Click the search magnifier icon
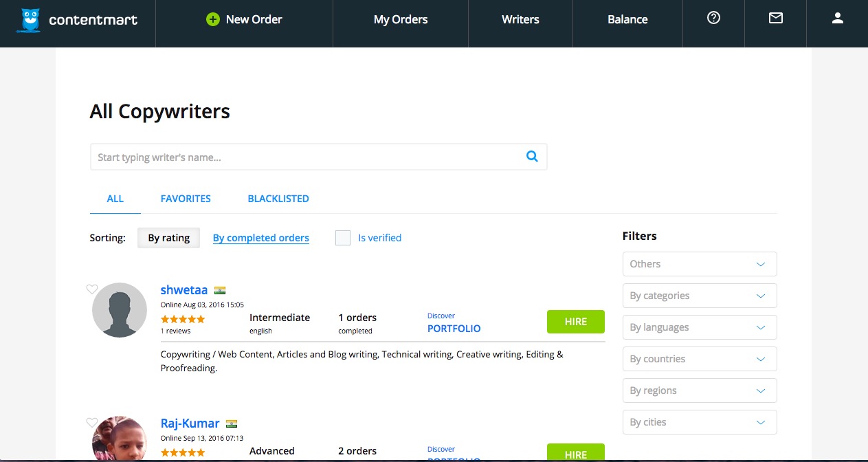The height and width of the screenshot is (462, 868). [x=532, y=157]
